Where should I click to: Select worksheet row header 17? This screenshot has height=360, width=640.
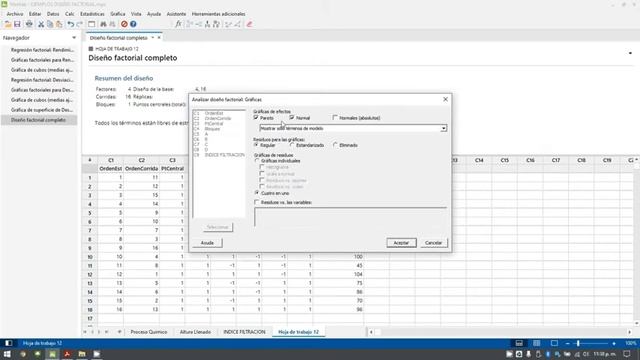[90, 318]
